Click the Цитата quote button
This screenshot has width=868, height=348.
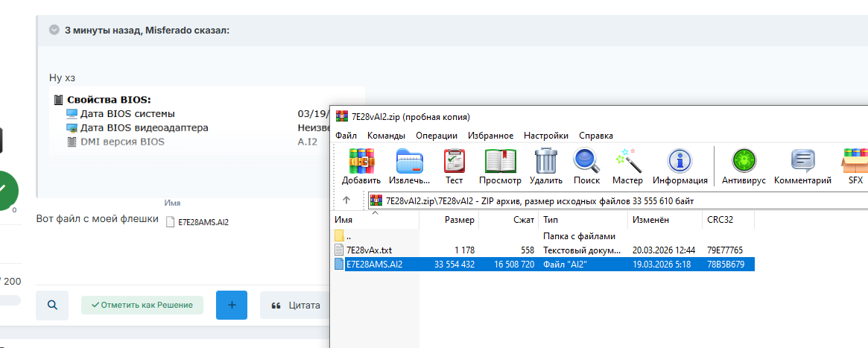point(296,305)
